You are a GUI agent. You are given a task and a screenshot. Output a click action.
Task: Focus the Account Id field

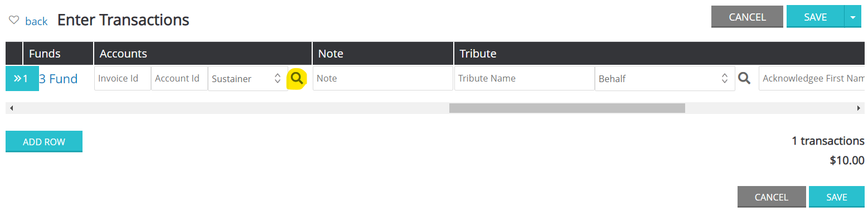[x=180, y=78]
